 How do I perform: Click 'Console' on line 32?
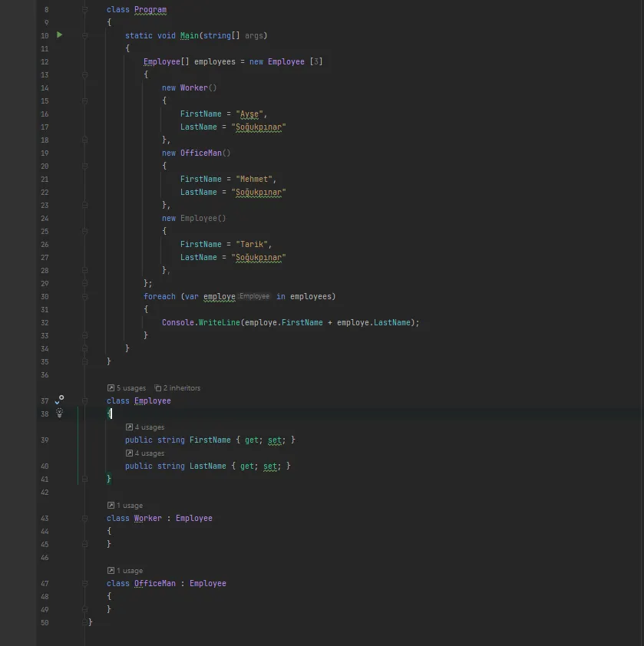pos(178,322)
